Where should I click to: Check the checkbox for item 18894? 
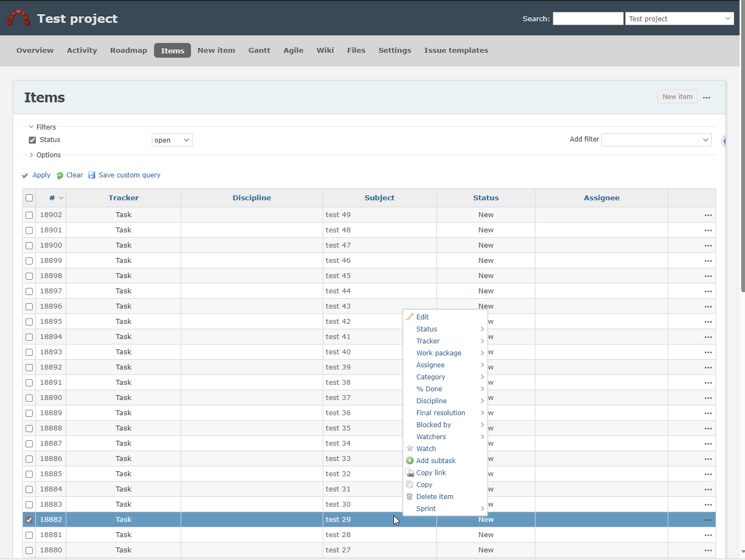[29, 337]
